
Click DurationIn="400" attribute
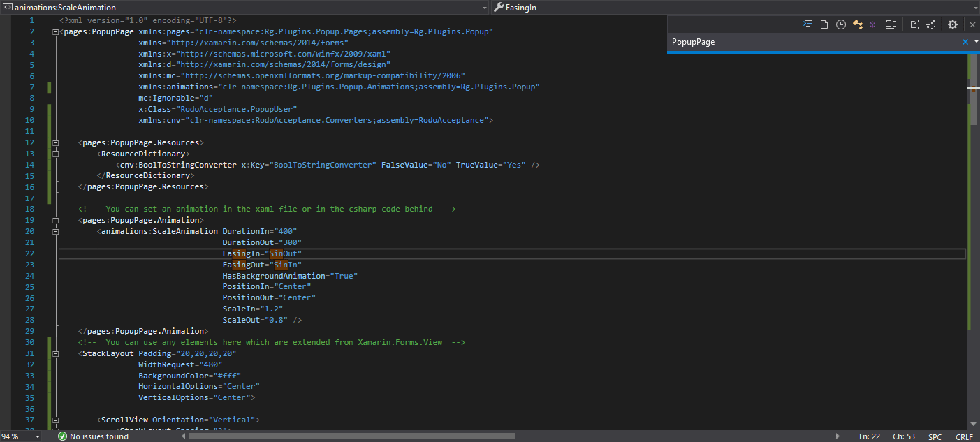pyautogui.click(x=260, y=231)
